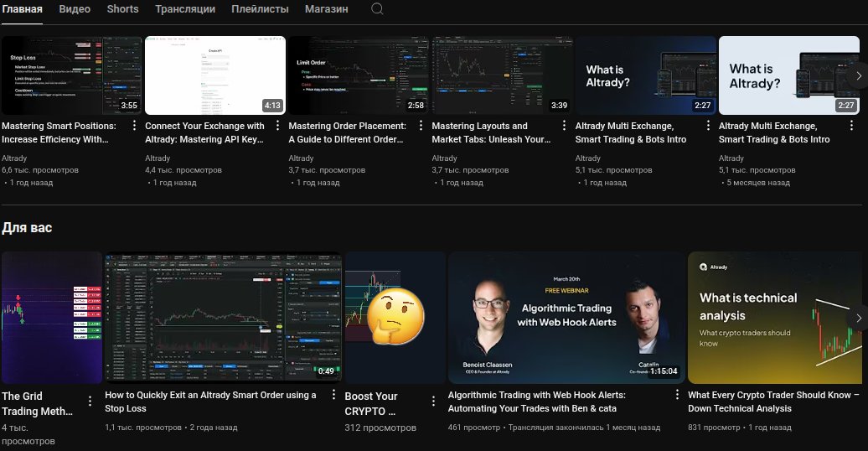Open Connect Your Exchange with Altrady title
Screen dimensions: 868x451
click(x=204, y=133)
